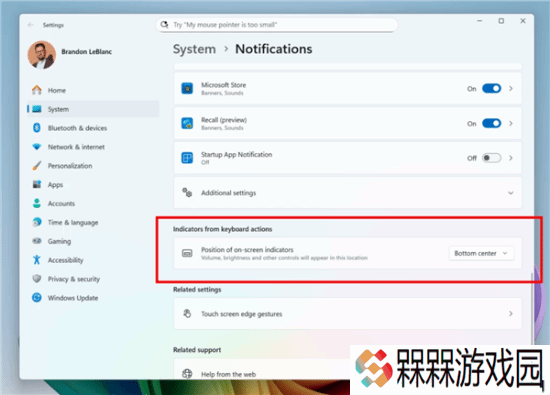Click Microsoft Store app name text
Image resolution: width=550 pixels, height=395 pixels.
pyautogui.click(x=223, y=85)
